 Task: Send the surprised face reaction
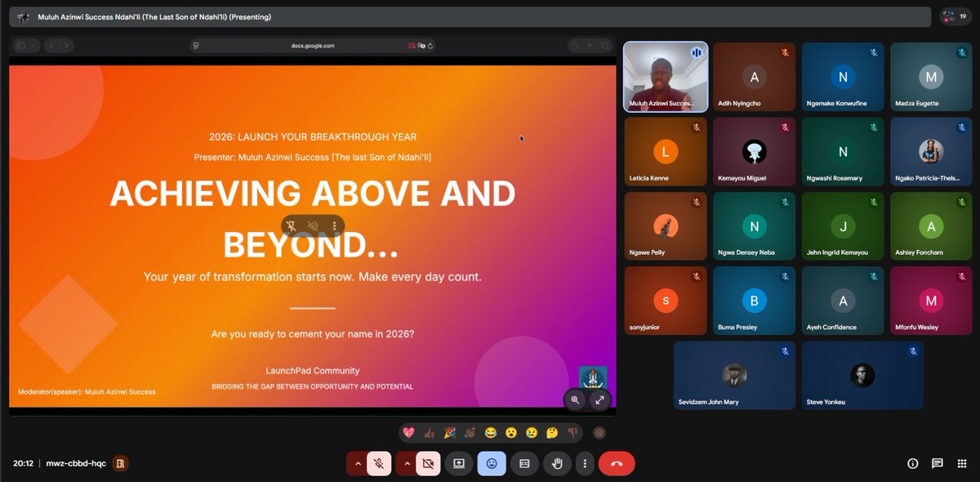click(x=511, y=433)
